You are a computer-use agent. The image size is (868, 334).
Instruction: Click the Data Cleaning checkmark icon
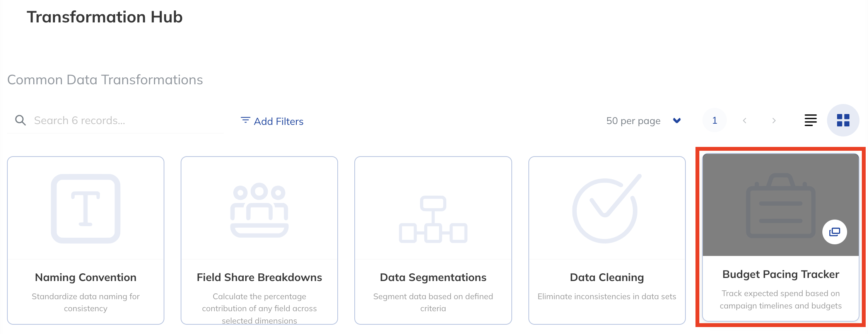[607, 209]
